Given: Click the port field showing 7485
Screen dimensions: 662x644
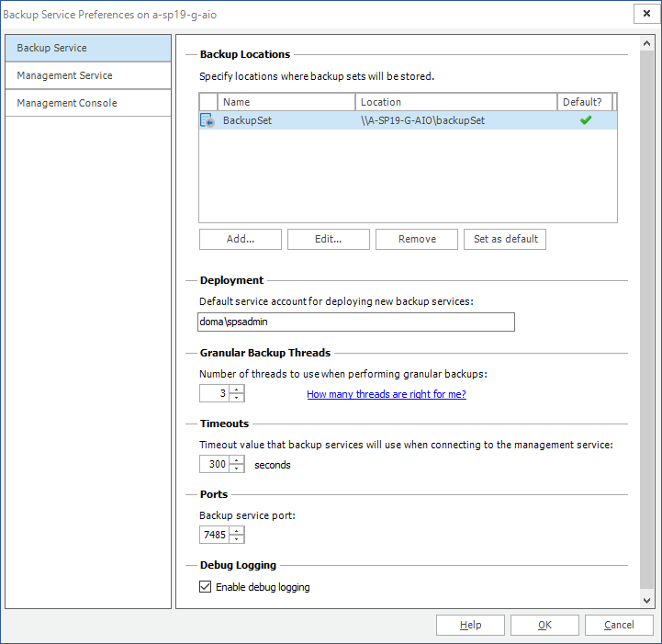Looking at the screenshot, I should coord(215,535).
